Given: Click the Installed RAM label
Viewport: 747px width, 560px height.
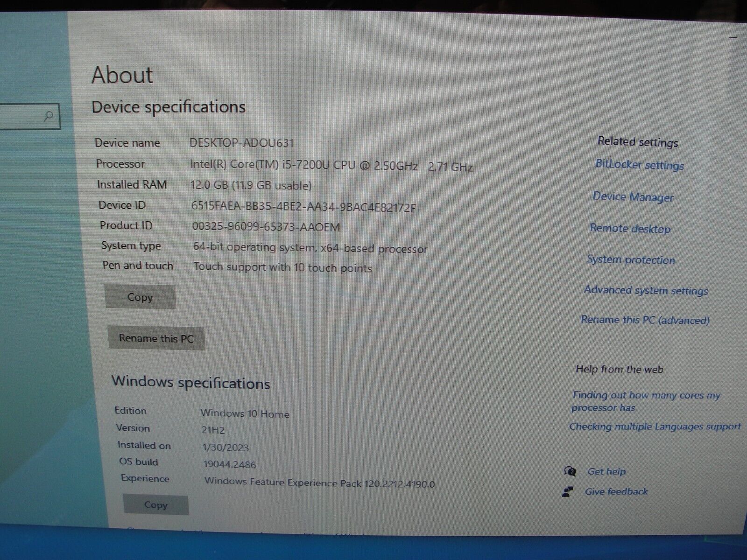Looking at the screenshot, I should coord(132,185).
